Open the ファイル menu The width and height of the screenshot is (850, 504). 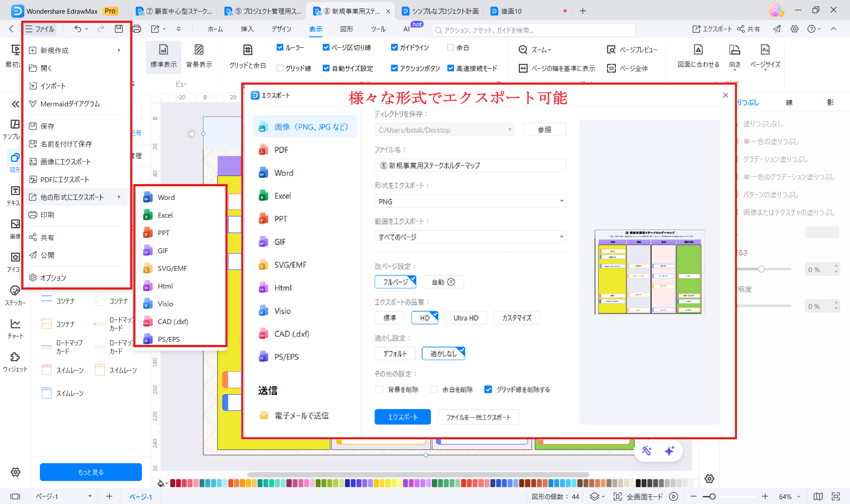[x=40, y=29]
